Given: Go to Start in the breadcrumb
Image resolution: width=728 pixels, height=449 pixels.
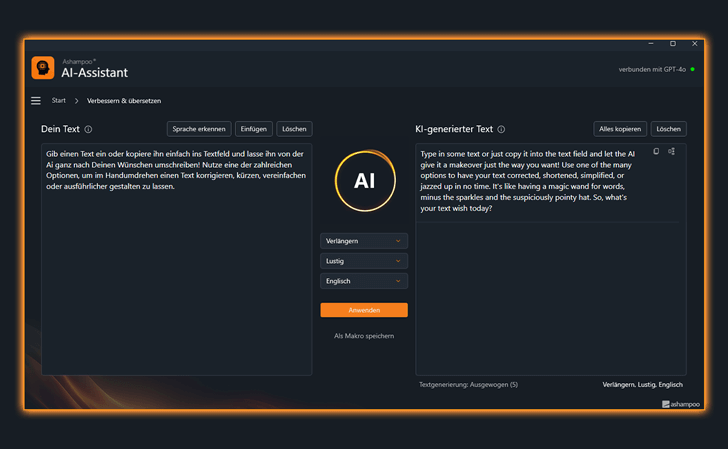Looking at the screenshot, I should [x=59, y=101].
